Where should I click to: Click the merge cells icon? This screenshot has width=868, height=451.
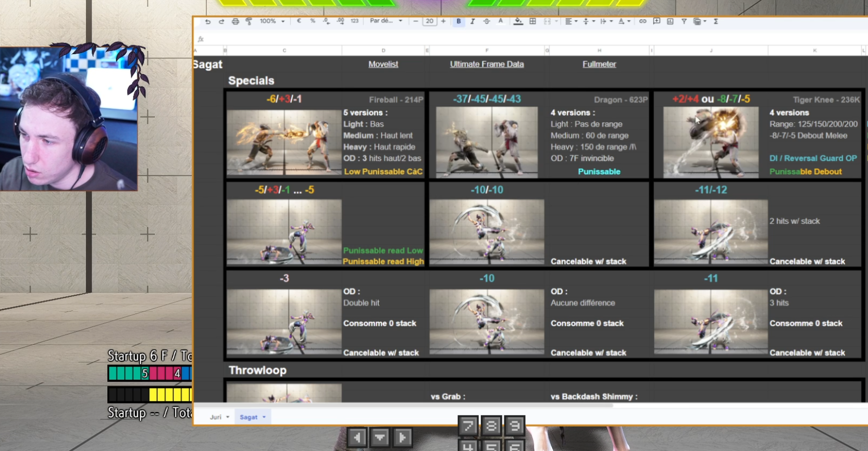tap(547, 21)
